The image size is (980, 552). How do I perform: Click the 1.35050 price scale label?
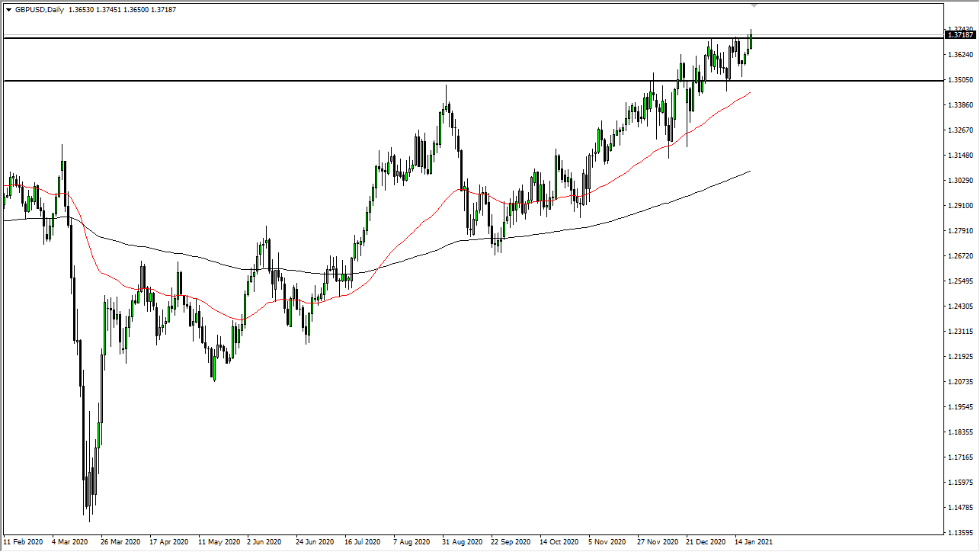960,80
